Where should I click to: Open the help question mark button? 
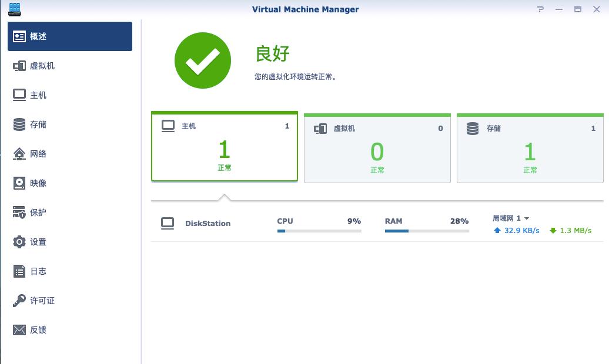pos(540,9)
